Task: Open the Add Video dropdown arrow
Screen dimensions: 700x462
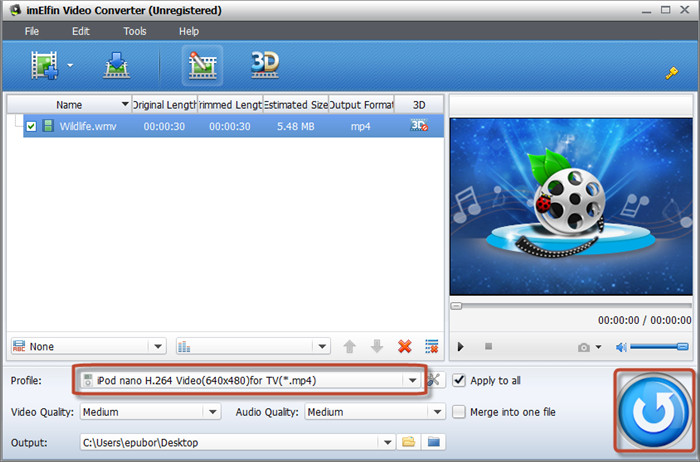Action: pos(70,66)
